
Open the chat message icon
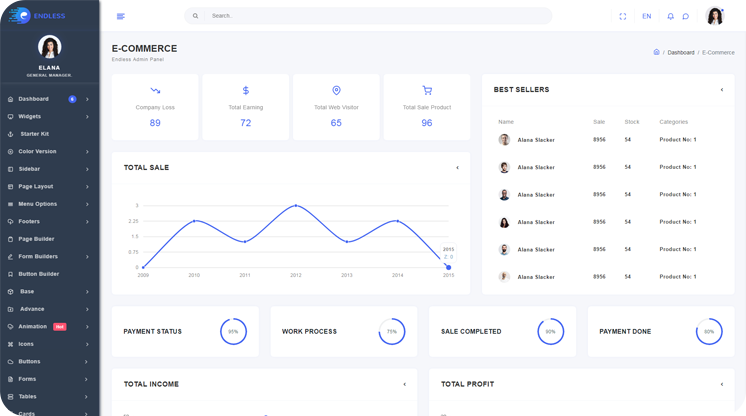click(x=685, y=16)
